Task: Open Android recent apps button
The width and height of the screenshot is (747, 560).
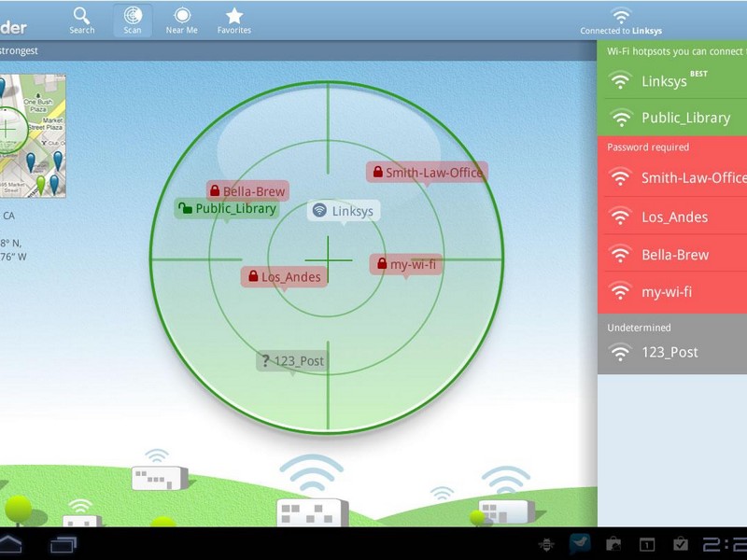Action: [63, 545]
